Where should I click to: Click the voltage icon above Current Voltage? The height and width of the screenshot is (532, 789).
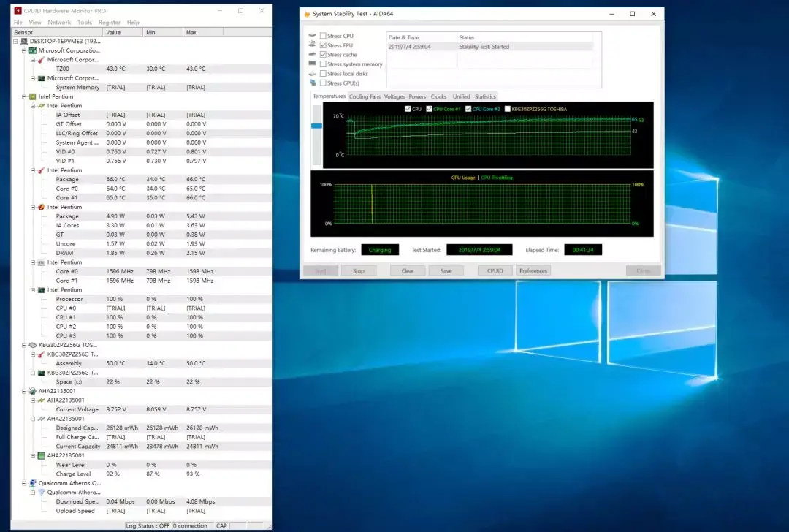41,400
